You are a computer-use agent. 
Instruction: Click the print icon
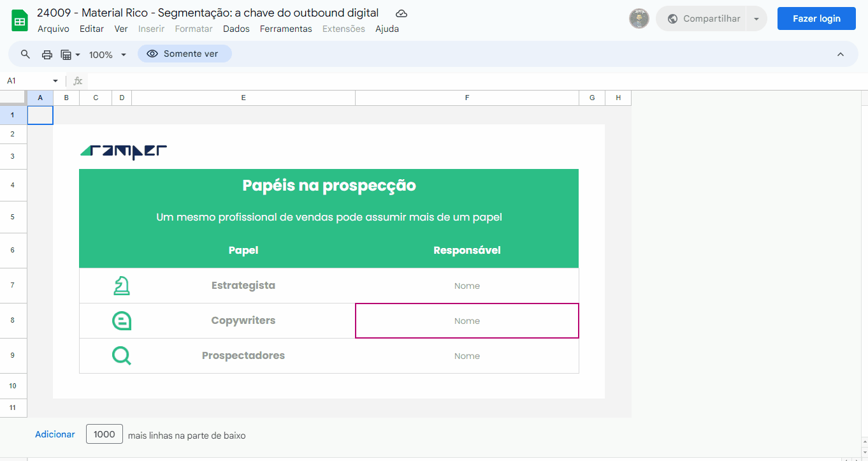pos(47,54)
